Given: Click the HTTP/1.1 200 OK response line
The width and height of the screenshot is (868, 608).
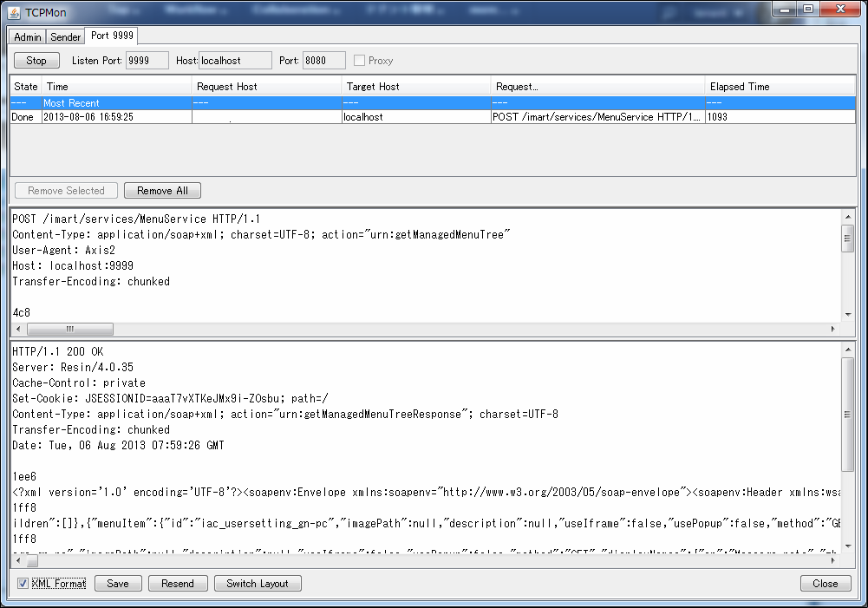Looking at the screenshot, I should (57, 351).
